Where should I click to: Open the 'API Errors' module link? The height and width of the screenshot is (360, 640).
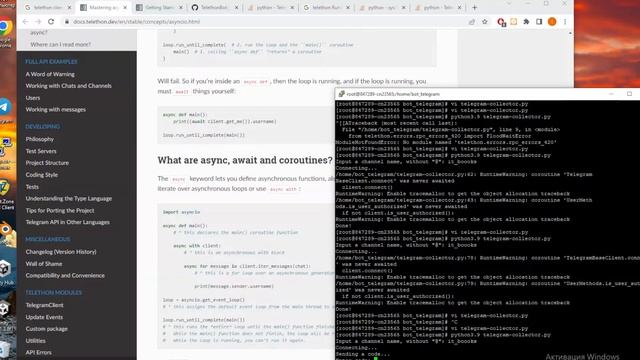pos(38,353)
